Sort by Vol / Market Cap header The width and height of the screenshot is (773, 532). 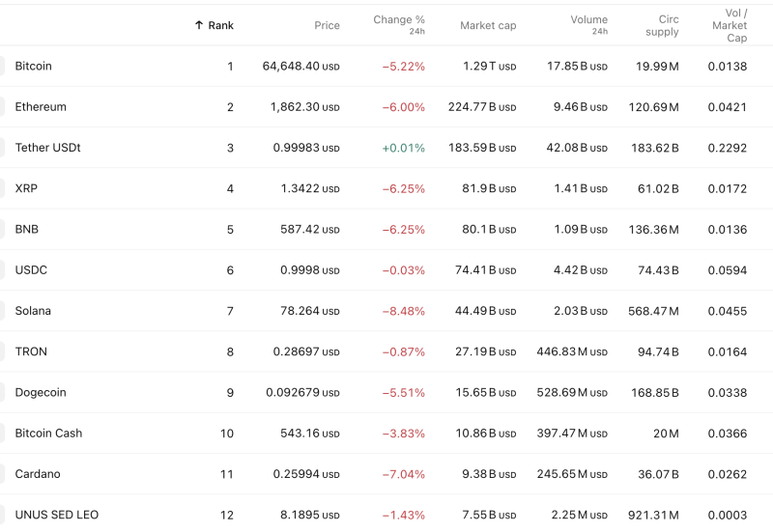pos(730,26)
